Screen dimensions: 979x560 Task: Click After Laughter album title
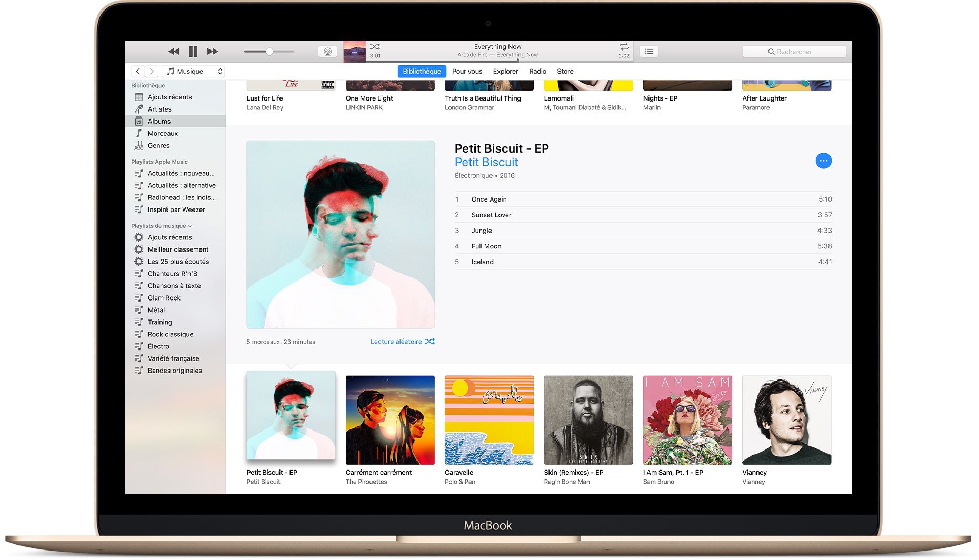click(764, 98)
